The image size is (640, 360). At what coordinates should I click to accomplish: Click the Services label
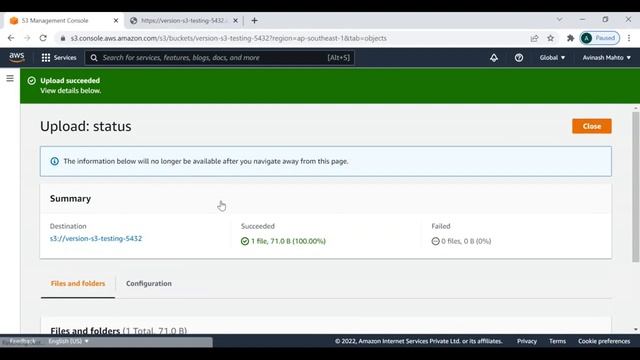(x=65, y=58)
